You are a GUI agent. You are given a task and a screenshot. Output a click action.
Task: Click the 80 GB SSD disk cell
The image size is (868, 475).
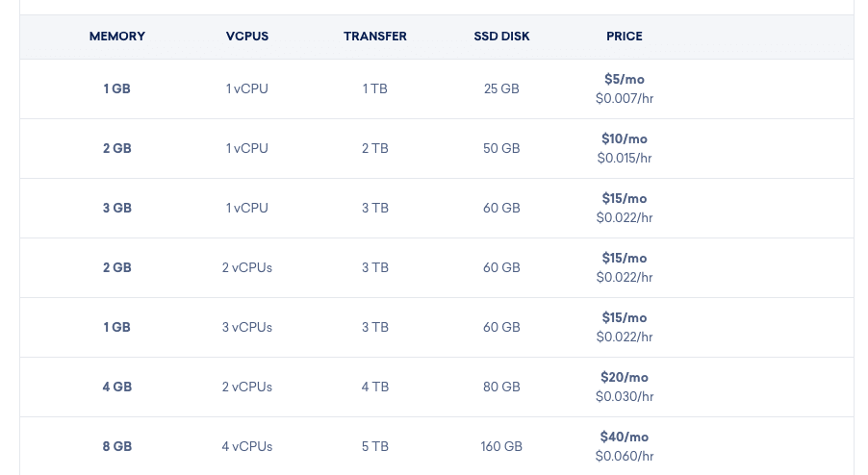[501, 387]
